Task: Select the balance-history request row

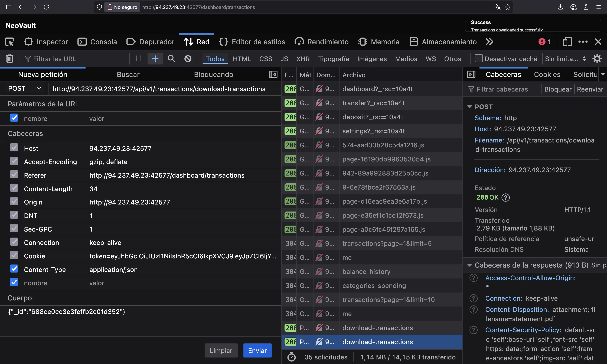Action: point(372,272)
